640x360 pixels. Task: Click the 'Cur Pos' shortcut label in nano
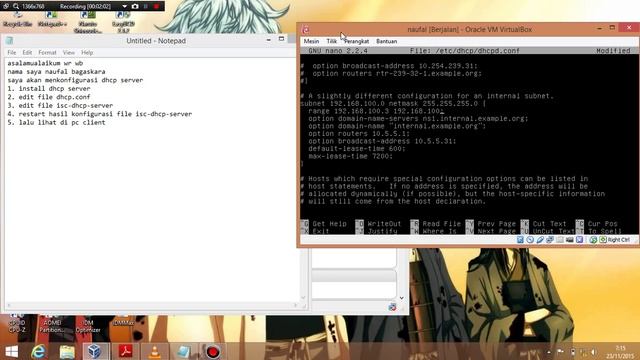pos(602,224)
